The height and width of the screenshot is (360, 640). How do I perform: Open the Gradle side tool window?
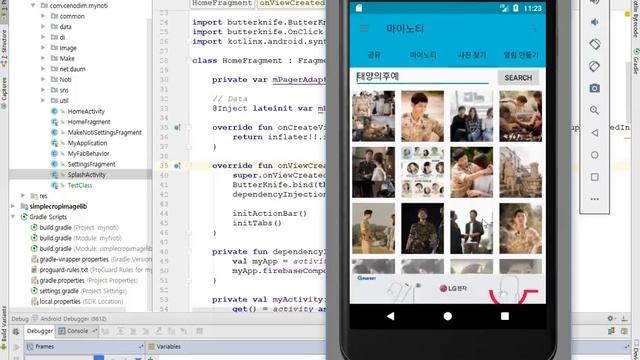point(636,62)
